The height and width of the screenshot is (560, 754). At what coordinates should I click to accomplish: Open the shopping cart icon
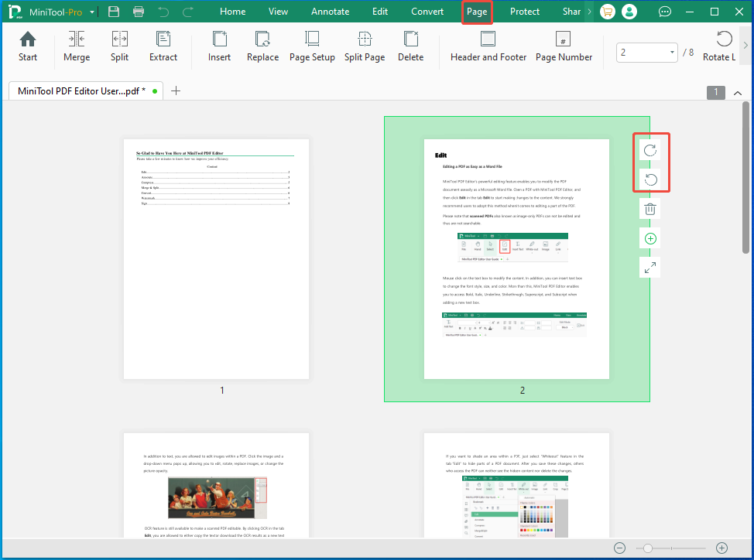tap(608, 12)
